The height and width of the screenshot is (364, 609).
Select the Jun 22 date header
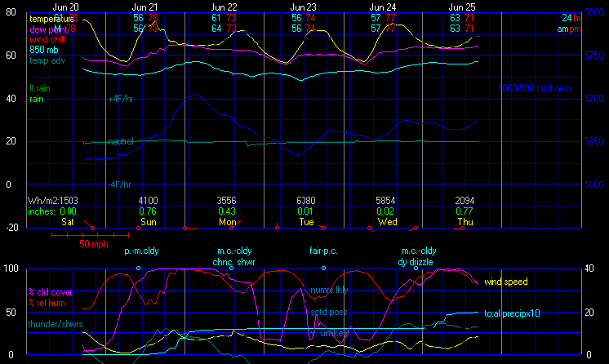[224, 7]
